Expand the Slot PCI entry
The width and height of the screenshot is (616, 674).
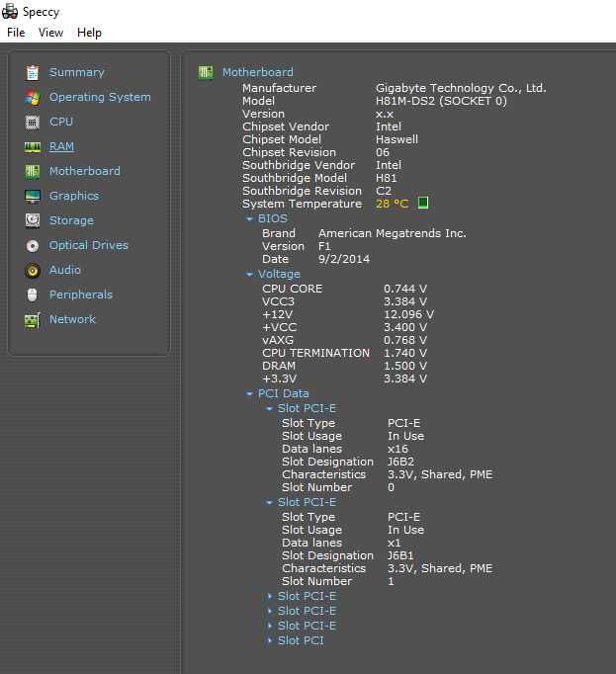(270, 640)
